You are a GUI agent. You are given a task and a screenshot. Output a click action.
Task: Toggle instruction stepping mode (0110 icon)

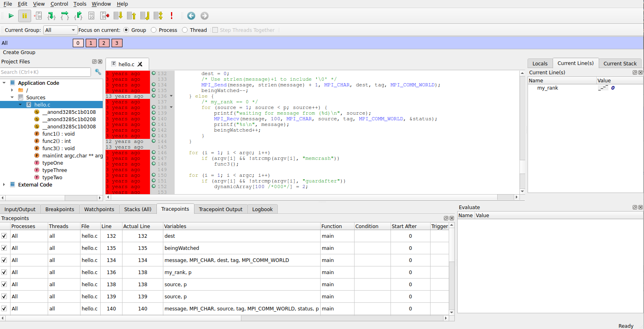pos(91,16)
